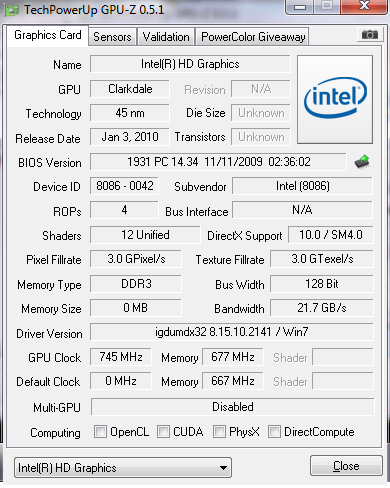Click the Close button
This screenshot has height=488, width=390.
(346, 466)
